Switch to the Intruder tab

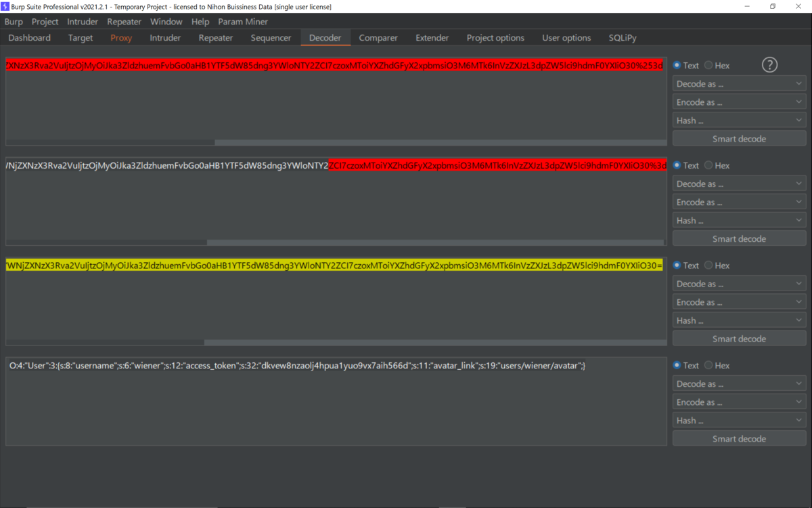coord(165,38)
